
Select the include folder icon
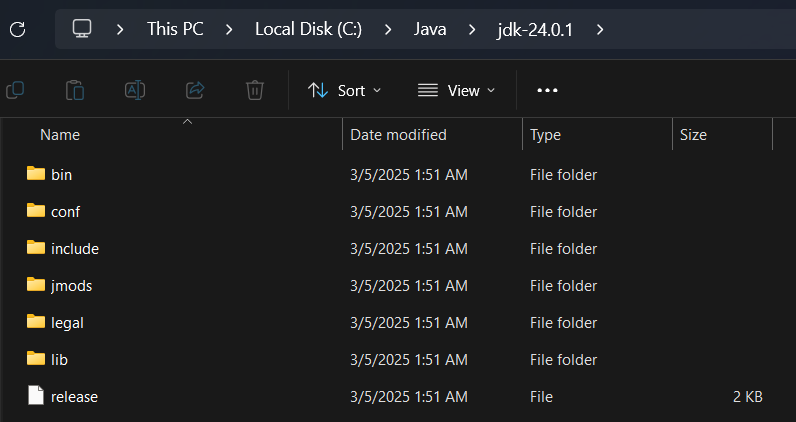(x=36, y=248)
